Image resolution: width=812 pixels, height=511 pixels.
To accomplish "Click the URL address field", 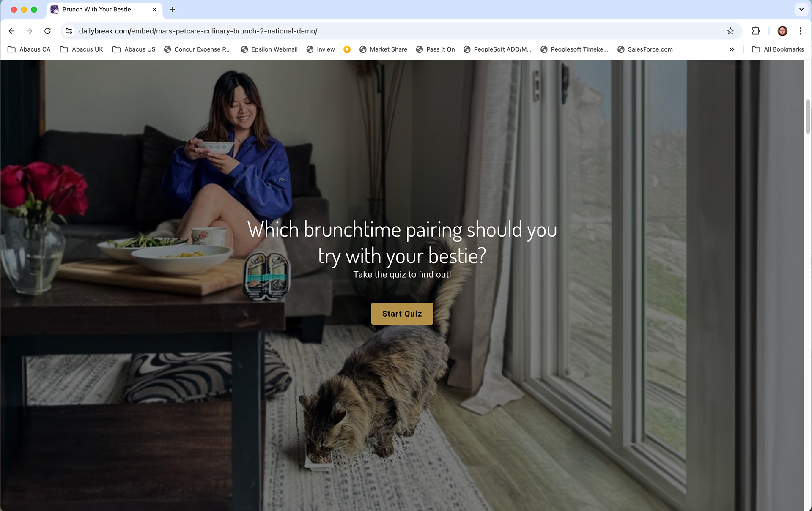I will click(398, 31).
